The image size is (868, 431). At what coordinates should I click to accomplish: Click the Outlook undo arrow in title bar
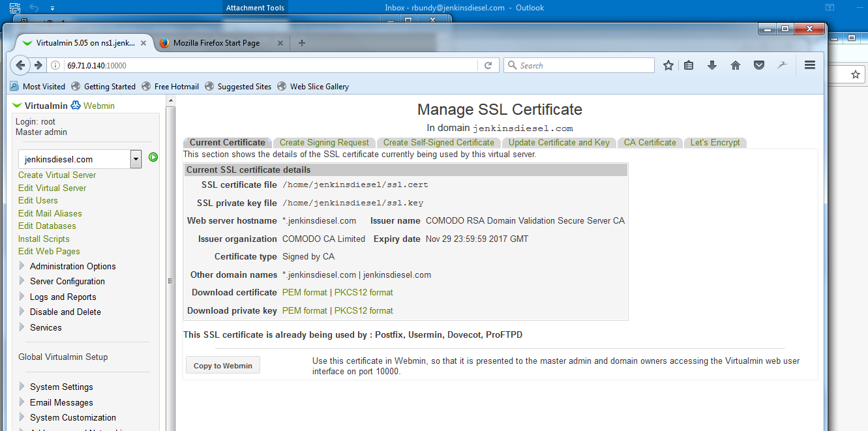tap(34, 8)
